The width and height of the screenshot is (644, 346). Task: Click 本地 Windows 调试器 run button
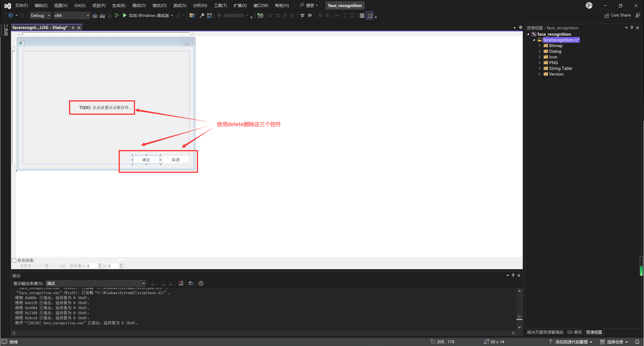pos(146,16)
